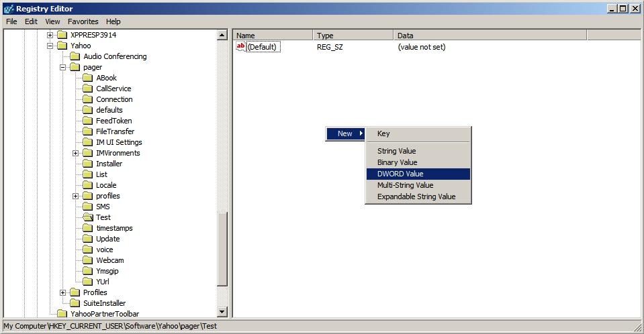Click the FeedToken folder icon
The image size is (644, 334).
(x=87, y=121)
